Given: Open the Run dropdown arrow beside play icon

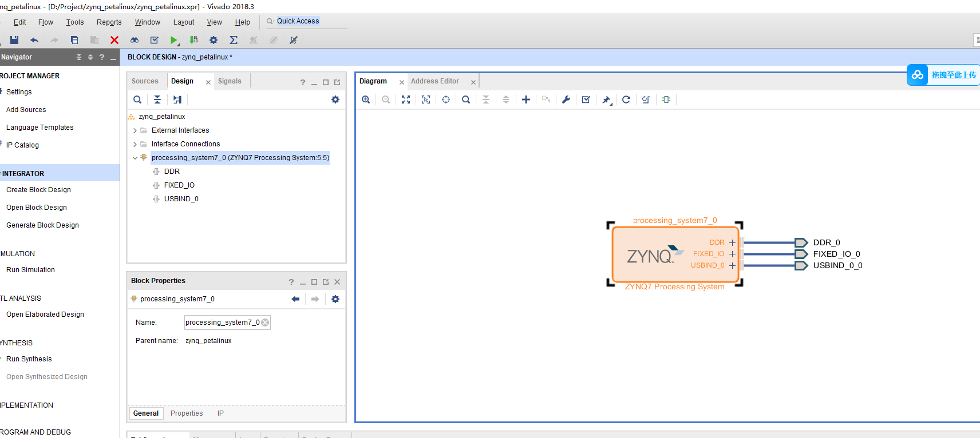Looking at the screenshot, I should click(x=179, y=43).
